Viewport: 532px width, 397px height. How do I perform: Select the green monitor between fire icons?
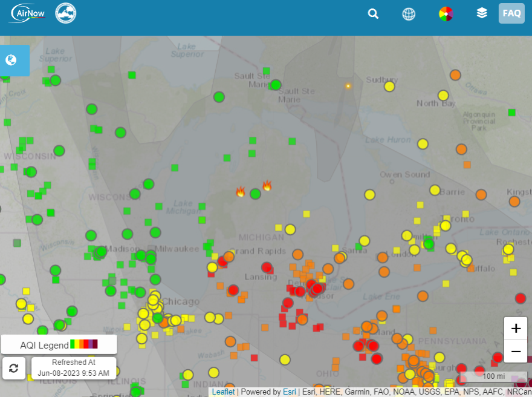(255, 194)
